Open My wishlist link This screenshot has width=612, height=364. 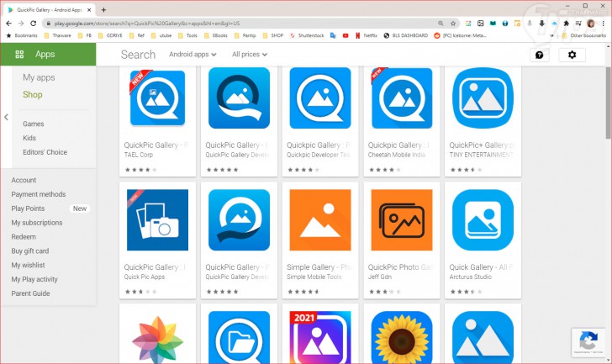(x=28, y=266)
